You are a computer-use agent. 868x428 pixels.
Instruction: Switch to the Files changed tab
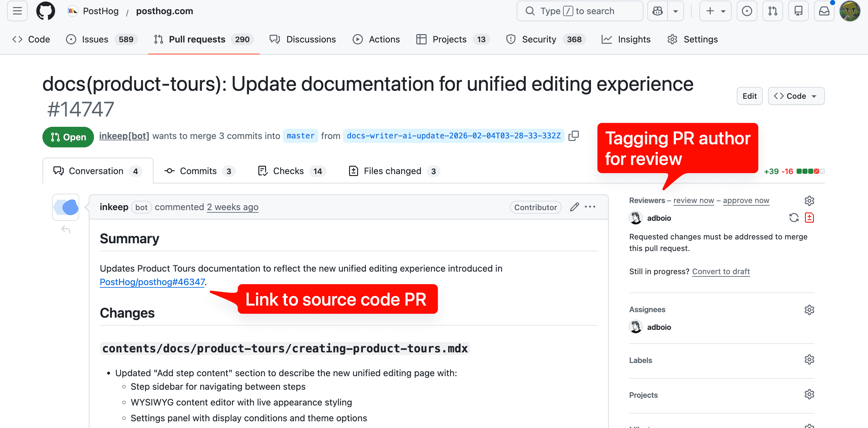392,171
